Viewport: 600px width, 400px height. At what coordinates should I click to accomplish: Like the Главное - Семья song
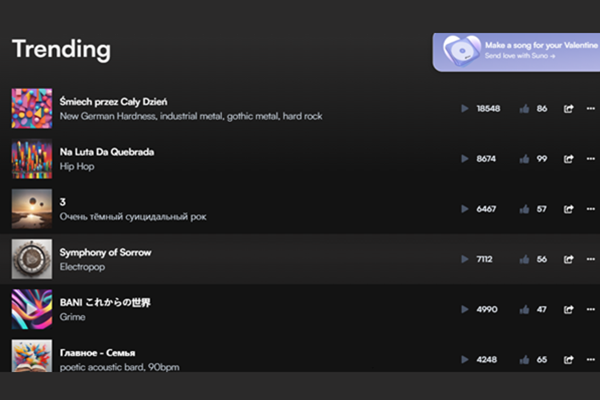[x=524, y=359]
